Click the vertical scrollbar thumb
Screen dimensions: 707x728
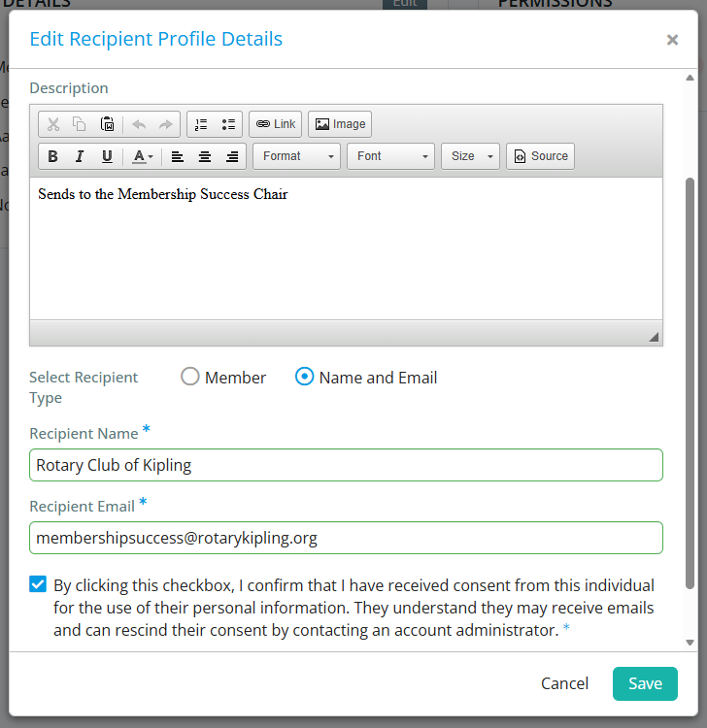(690, 383)
